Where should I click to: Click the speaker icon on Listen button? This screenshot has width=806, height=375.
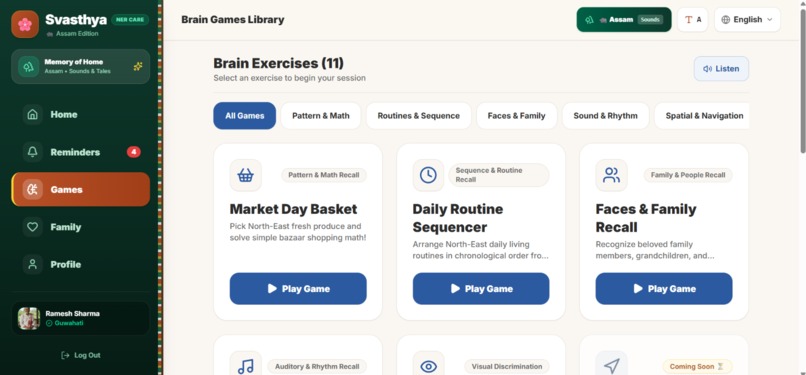(x=708, y=69)
